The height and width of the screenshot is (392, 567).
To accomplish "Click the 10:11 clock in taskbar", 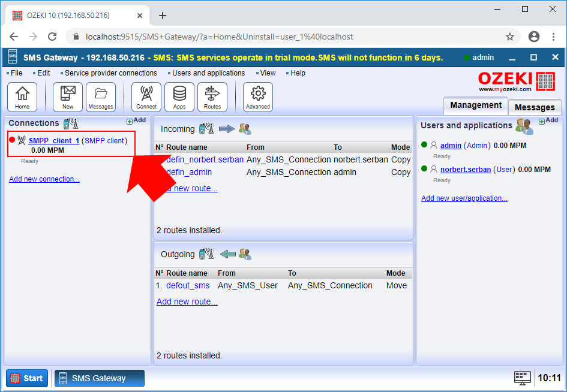I will 549,378.
